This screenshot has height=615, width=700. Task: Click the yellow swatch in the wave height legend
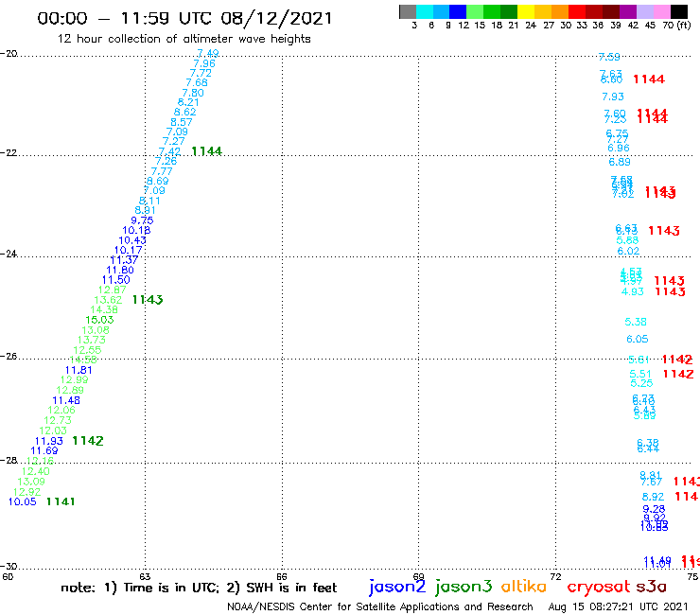tap(526, 11)
